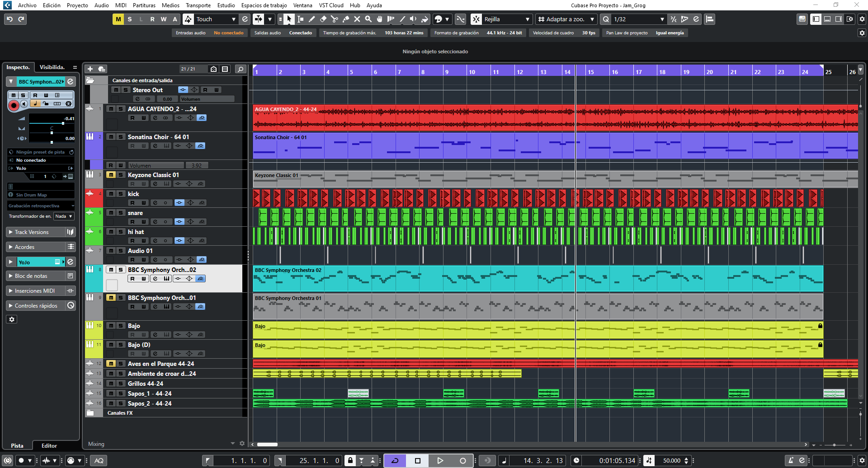
Task: Toggle the Cycle loop button
Action: tap(395, 460)
